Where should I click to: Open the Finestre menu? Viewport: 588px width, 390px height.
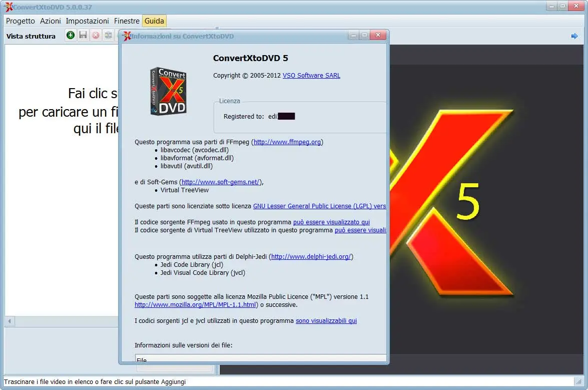[127, 22]
